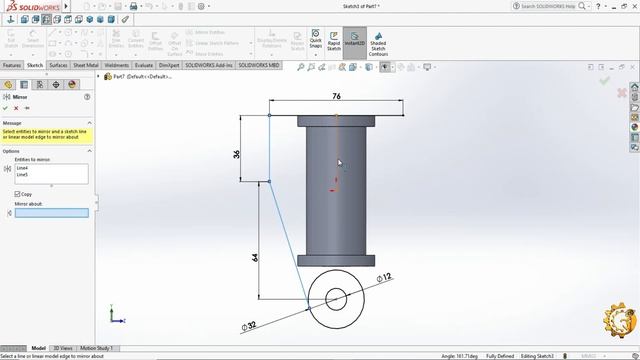Open the View Orientation cube in heads-up toolbar
The width and height of the screenshot is (640, 360).
tap(353, 67)
